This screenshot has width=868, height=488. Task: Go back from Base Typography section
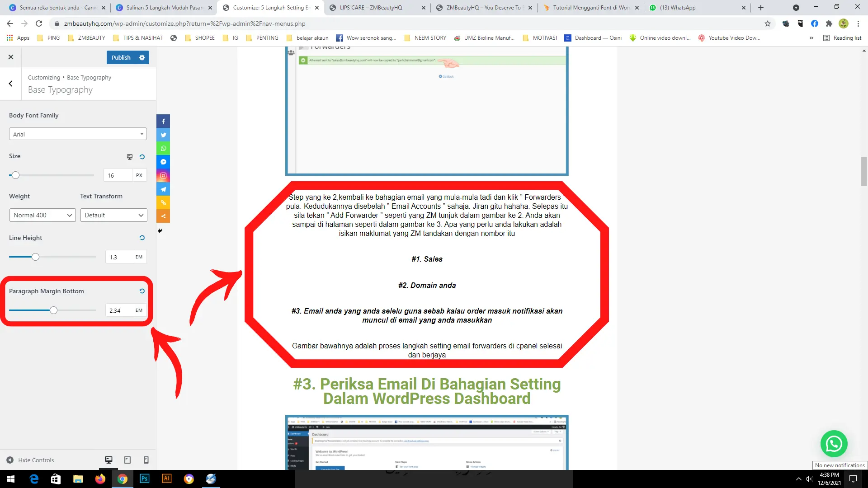(x=10, y=84)
